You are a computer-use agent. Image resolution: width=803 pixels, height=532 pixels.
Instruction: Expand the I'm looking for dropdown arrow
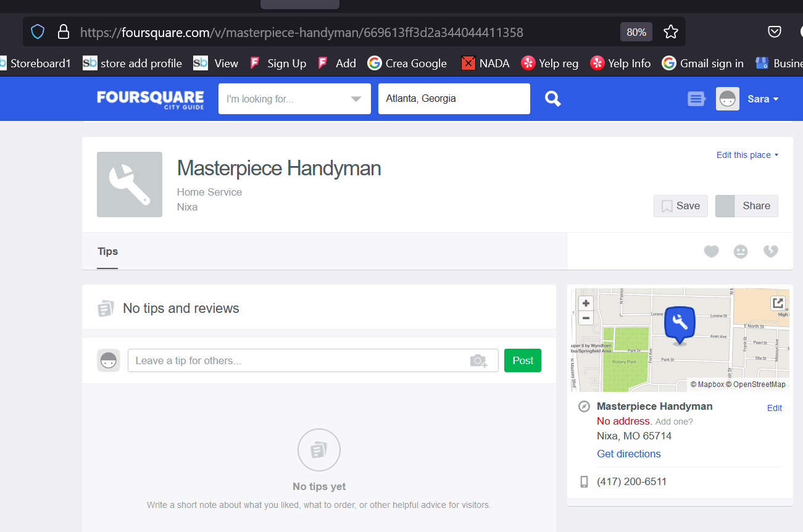click(356, 99)
